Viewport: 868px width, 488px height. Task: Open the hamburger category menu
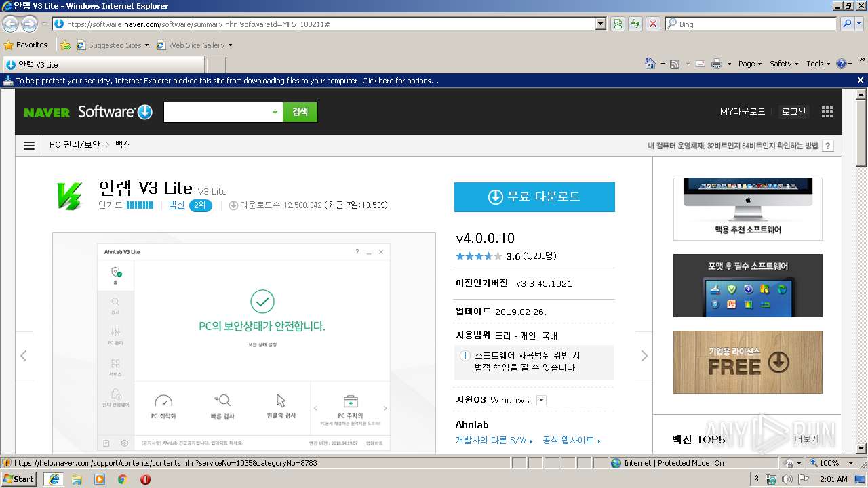click(x=29, y=146)
